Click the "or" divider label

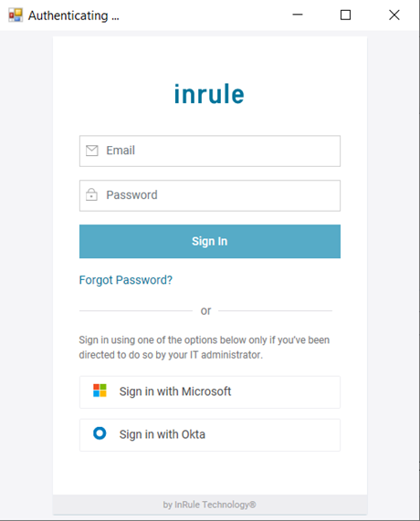pos(205,310)
